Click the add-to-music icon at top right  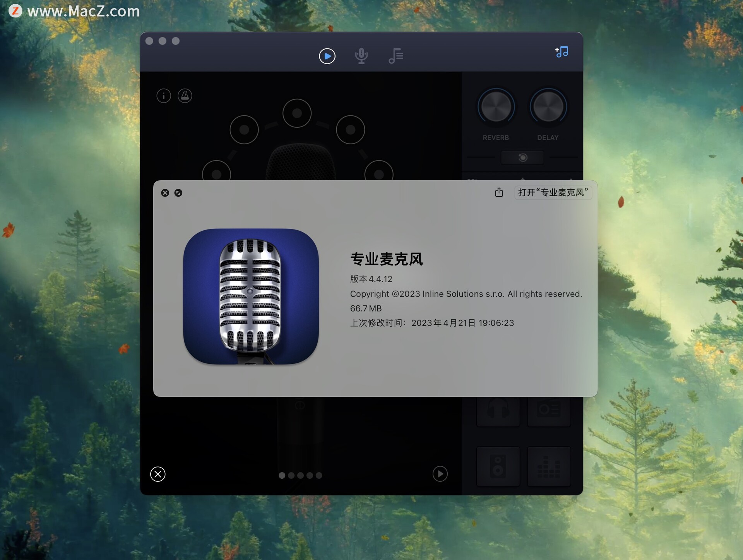(x=561, y=51)
